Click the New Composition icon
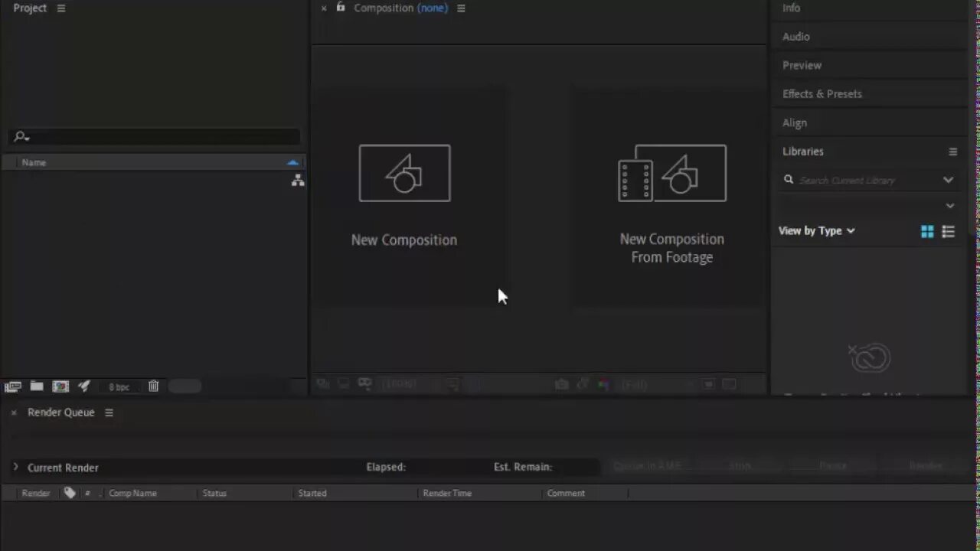The width and height of the screenshot is (980, 551). tap(405, 173)
